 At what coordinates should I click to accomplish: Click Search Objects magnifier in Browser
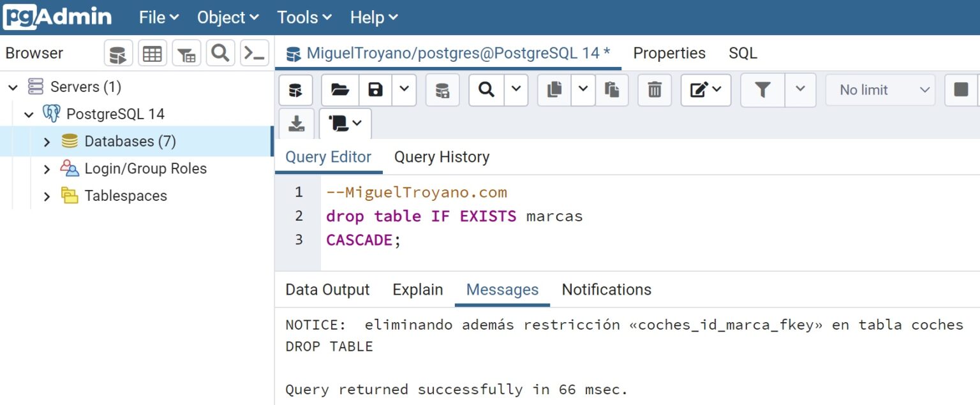click(x=220, y=54)
